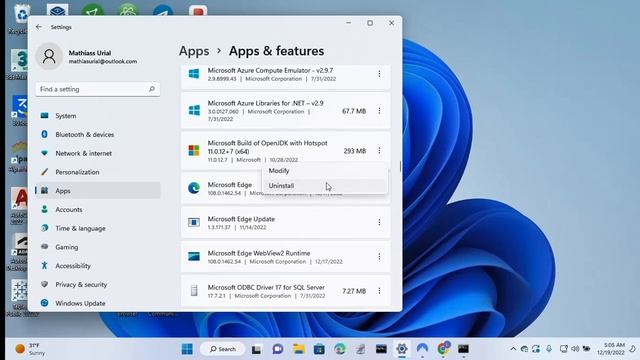Open more options for Microsoft Edge Update
The height and width of the screenshot is (360, 640).
379,222
